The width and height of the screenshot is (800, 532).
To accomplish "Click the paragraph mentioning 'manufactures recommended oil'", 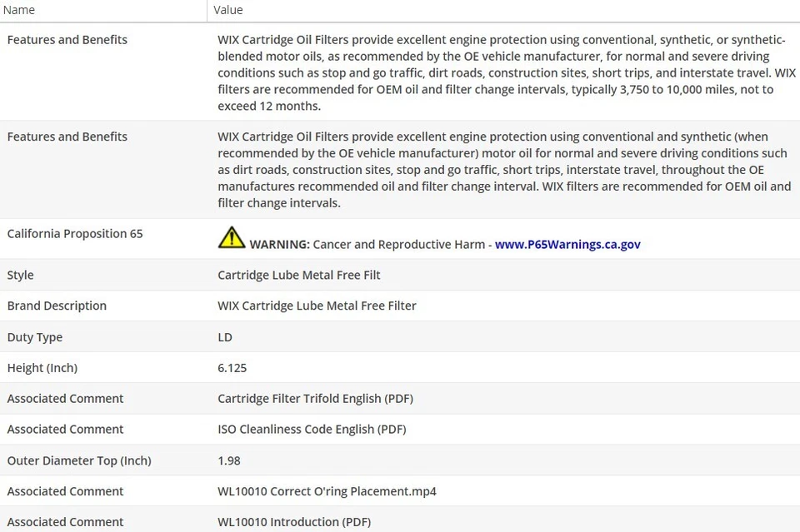I will click(x=505, y=170).
